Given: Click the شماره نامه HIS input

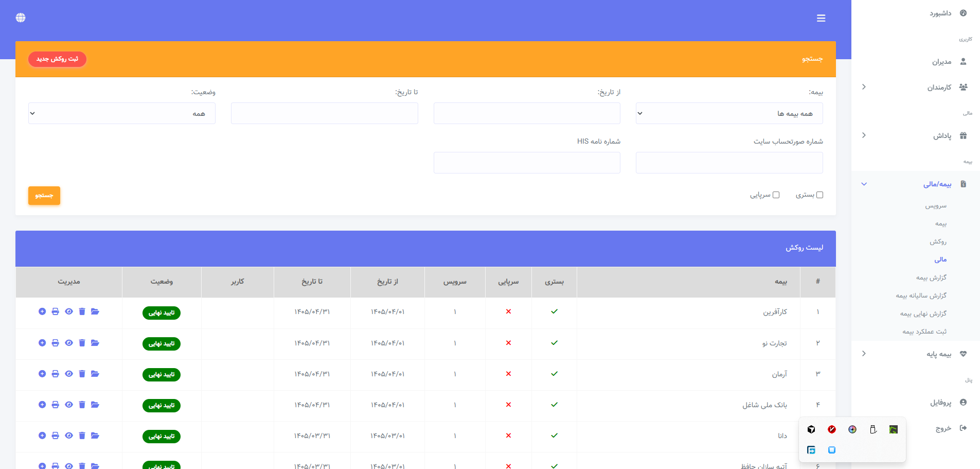Looking at the screenshot, I should click(527, 163).
